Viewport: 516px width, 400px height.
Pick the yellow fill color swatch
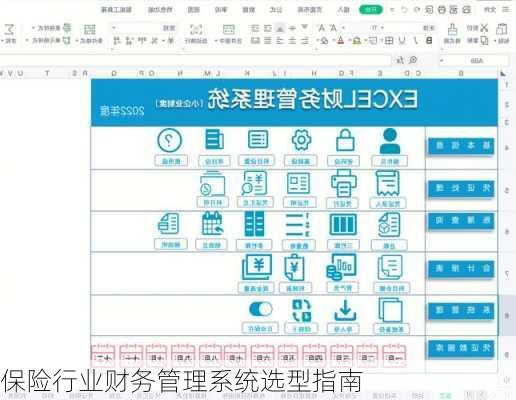(357, 41)
